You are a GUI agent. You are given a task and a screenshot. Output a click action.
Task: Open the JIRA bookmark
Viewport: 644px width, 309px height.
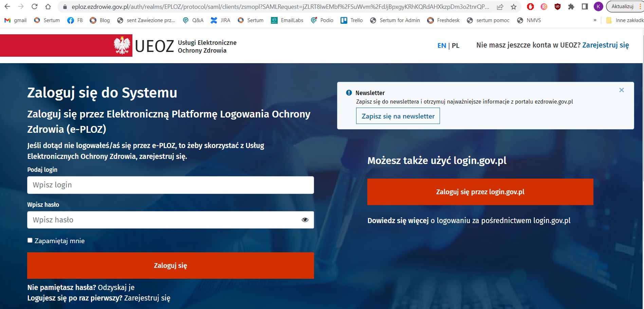click(x=220, y=20)
